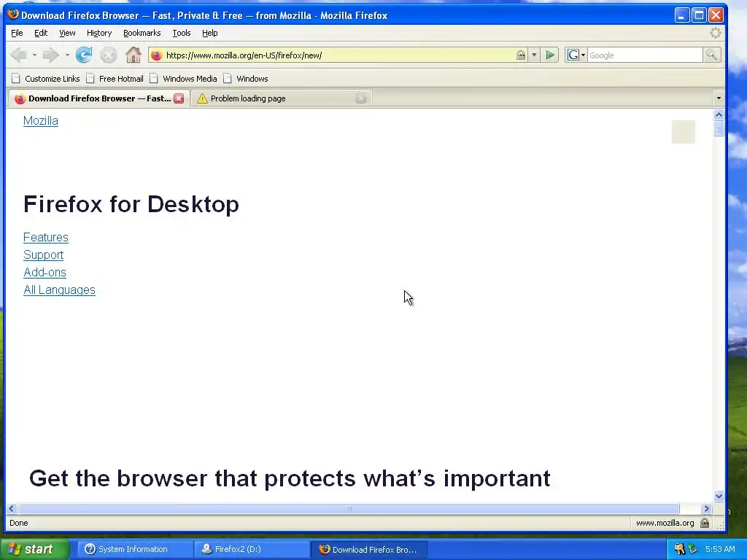Screen dimensions: 747x560
Task: Click the system tray icon beside the clock
Action: point(693,549)
